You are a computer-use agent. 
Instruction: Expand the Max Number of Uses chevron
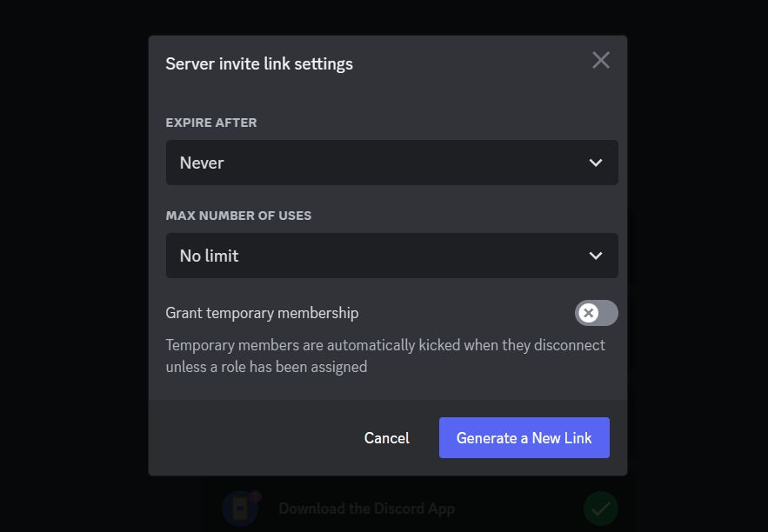(x=596, y=256)
